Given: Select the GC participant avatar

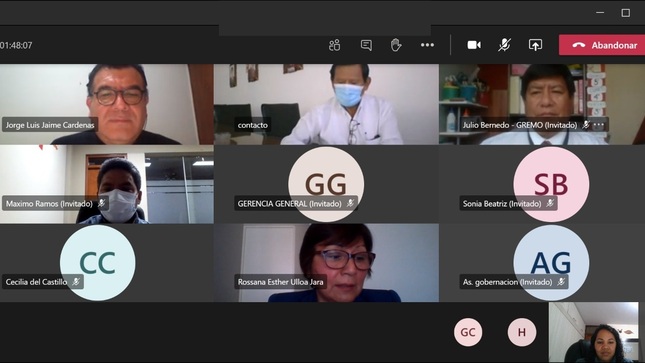Looking at the screenshot, I should pos(468,332).
